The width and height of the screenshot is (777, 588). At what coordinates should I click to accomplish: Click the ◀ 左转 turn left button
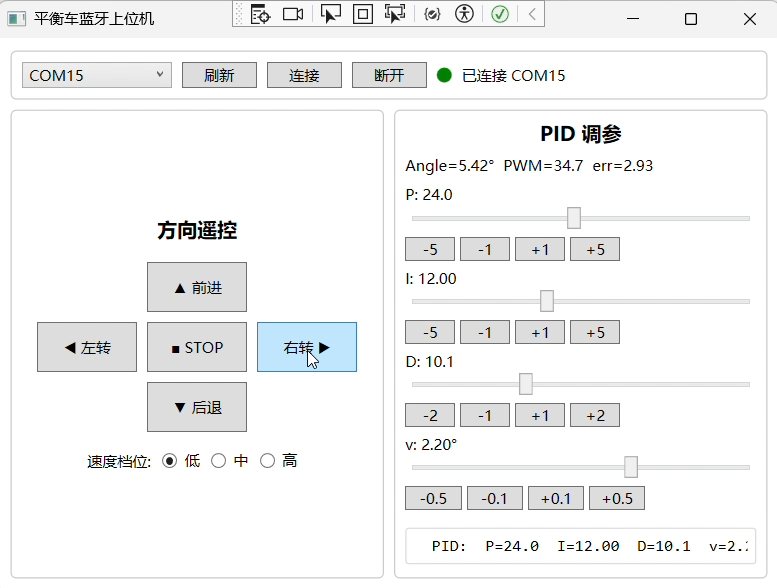coord(87,347)
